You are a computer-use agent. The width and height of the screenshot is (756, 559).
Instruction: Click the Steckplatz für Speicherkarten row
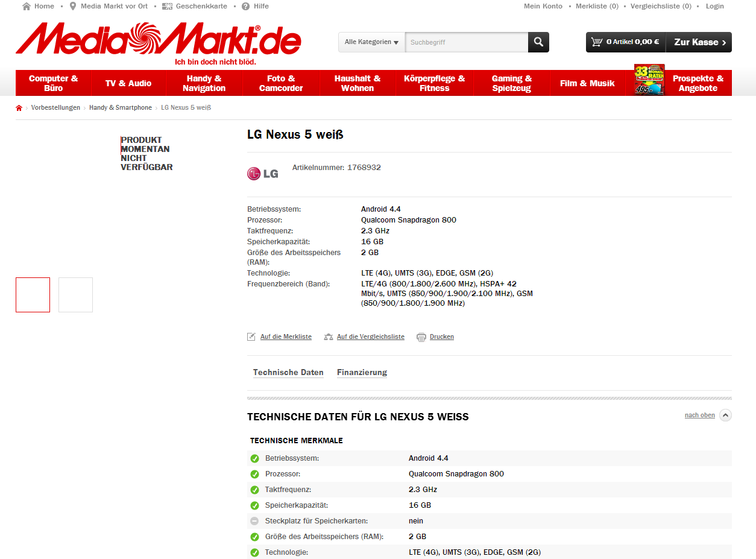pos(490,521)
